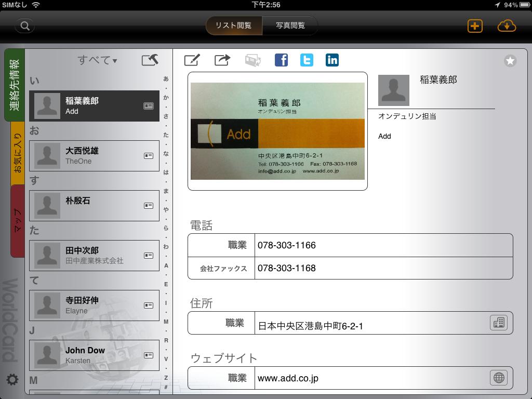Open the マップ side tab
Image resolution: width=532 pixels, height=399 pixels.
point(17,221)
